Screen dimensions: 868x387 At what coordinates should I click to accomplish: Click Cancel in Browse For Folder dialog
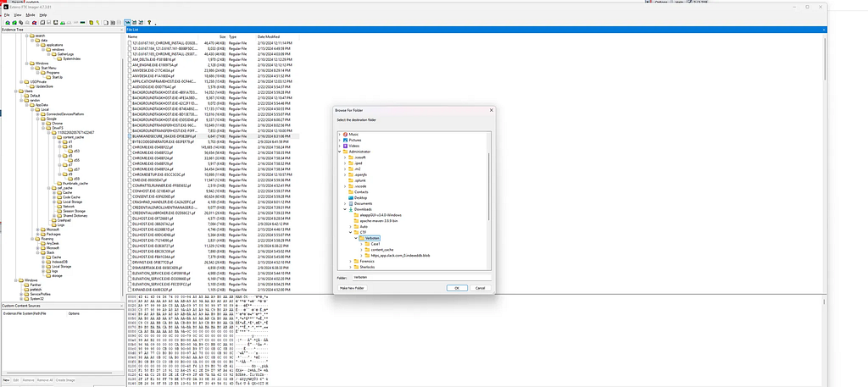[480, 288]
